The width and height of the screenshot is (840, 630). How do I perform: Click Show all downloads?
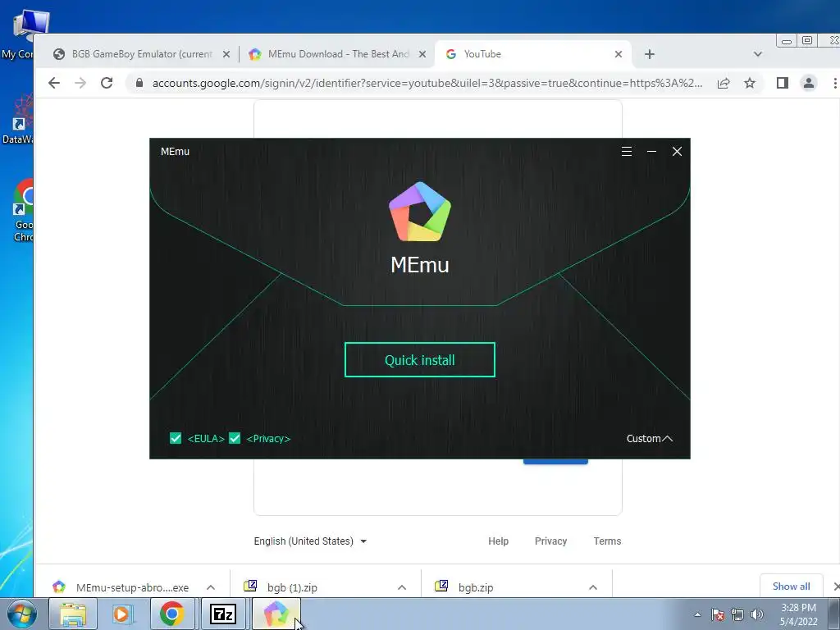(x=792, y=586)
